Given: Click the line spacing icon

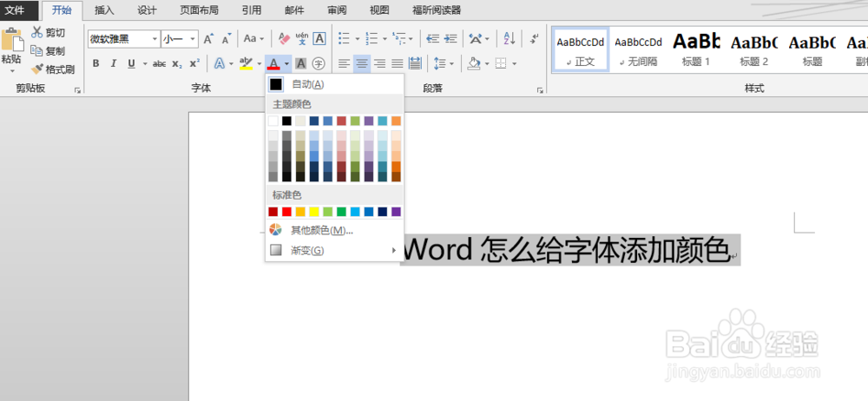Looking at the screenshot, I should coord(440,63).
